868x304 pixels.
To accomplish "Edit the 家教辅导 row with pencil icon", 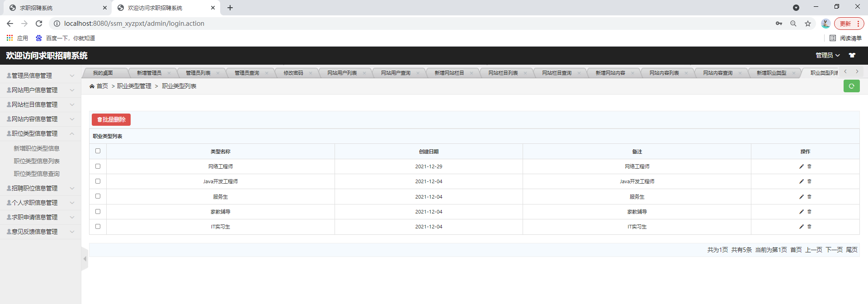I will click(802, 212).
